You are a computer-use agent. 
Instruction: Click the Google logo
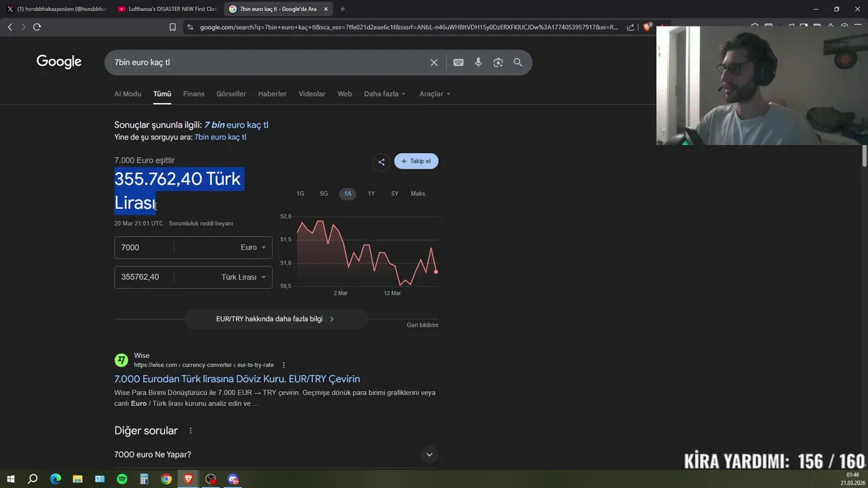(x=59, y=62)
